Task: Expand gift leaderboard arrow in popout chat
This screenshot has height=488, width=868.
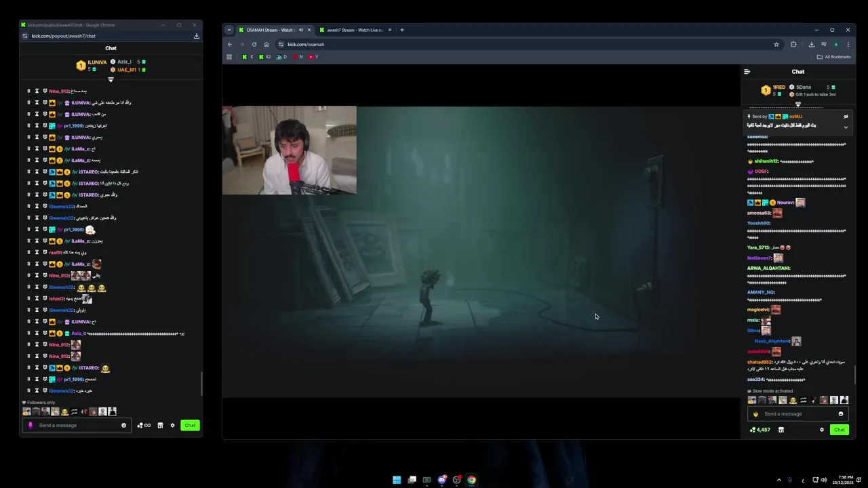Action: tap(111, 79)
